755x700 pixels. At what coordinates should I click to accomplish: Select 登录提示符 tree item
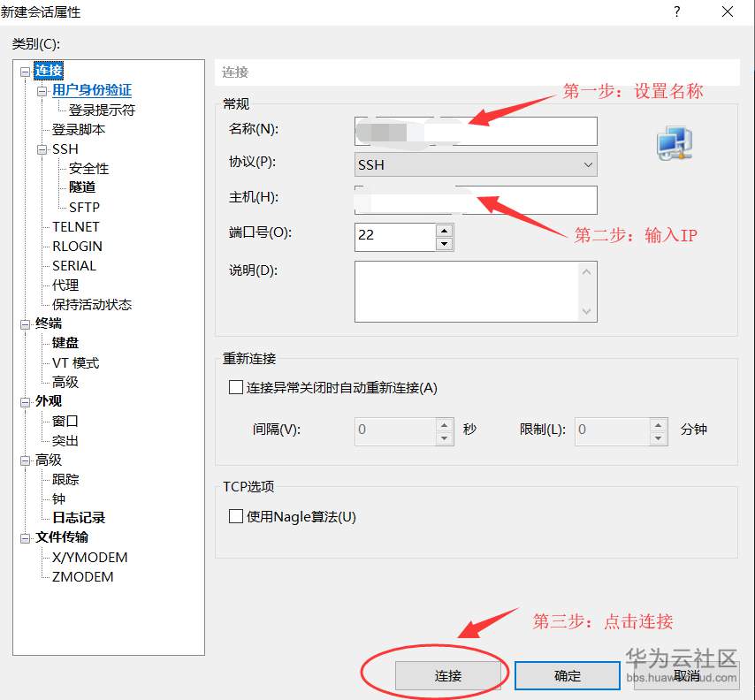click(102, 110)
